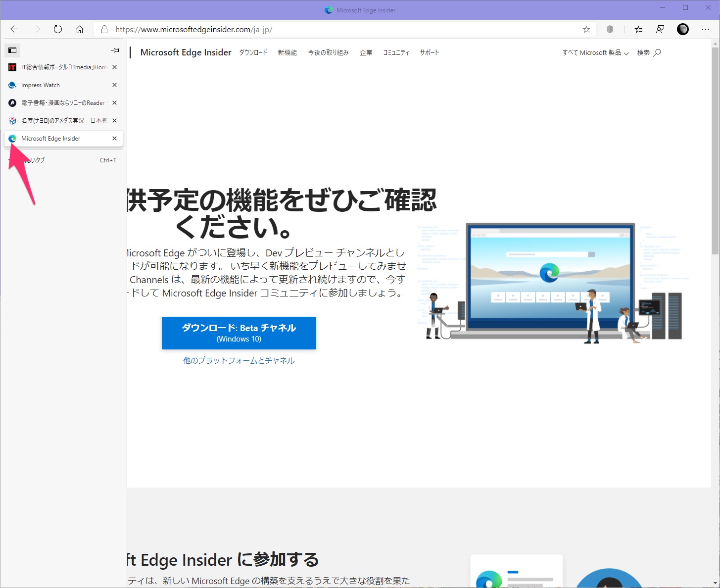Open the 新機能 navigation item
720x588 pixels.
point(288,52)
